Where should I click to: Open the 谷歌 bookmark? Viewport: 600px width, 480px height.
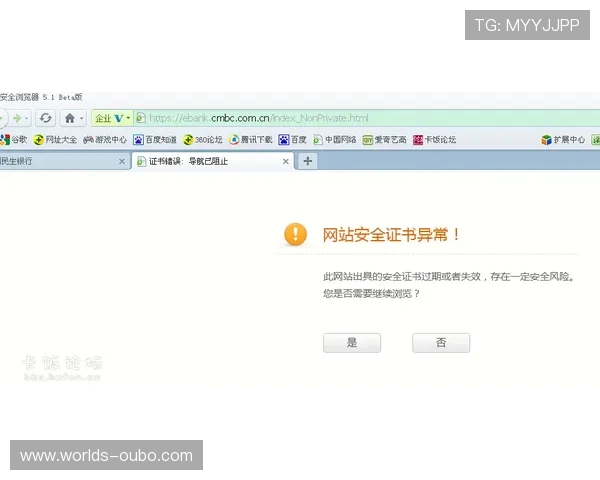point(14,140)
